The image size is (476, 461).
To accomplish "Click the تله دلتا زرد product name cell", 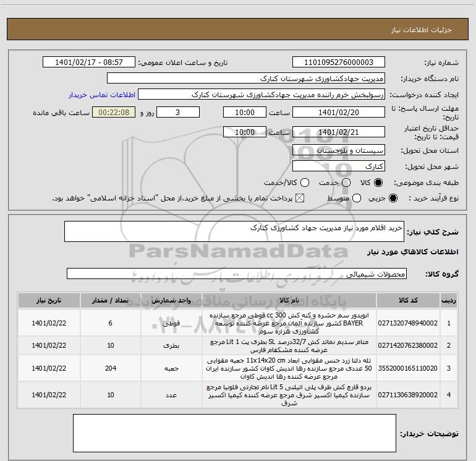I will (289, 368).
